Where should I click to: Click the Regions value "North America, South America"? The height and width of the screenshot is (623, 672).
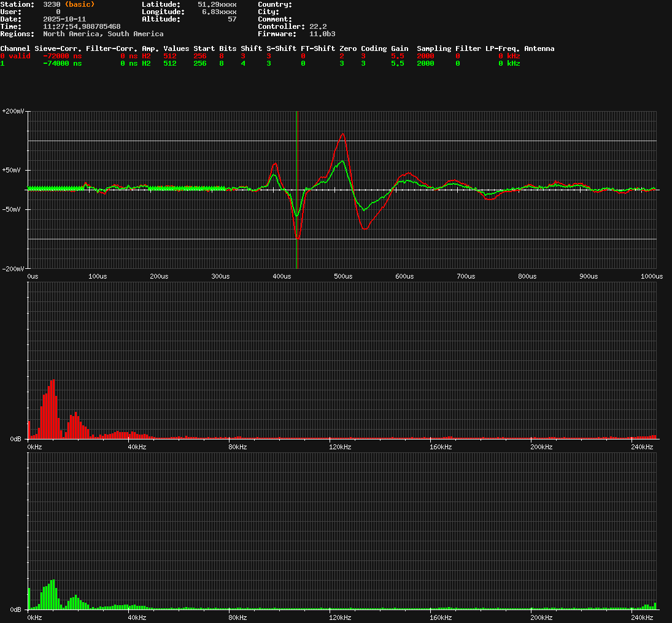pyautogui.click(x=103, y=34)
